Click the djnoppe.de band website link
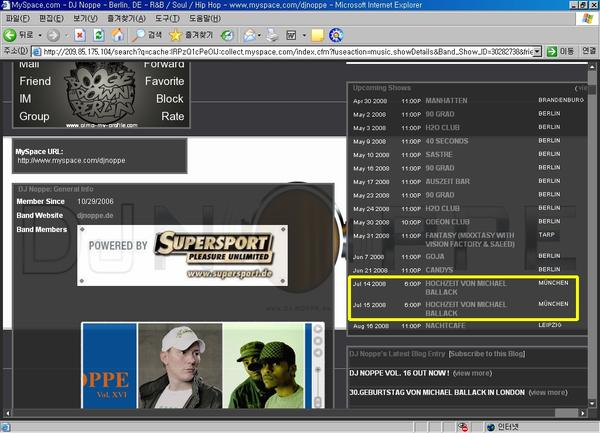Screen dimensions: 600x433 click(x=97, y=216)
